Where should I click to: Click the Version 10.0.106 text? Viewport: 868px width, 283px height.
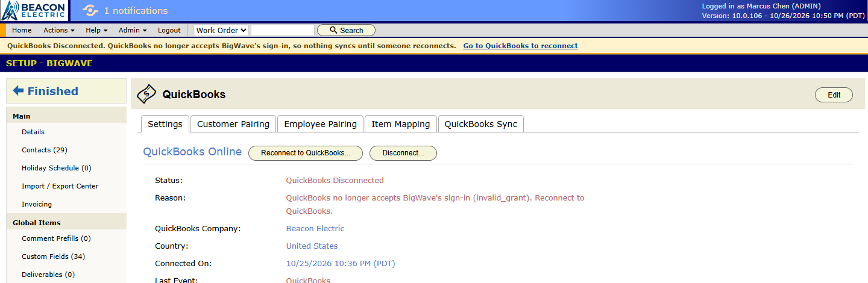coord(784,16)
